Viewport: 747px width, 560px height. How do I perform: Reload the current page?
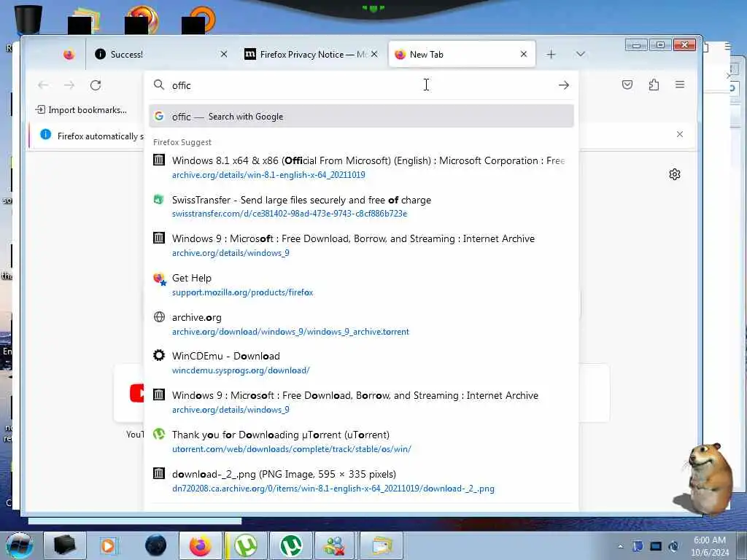[x=96, y=85]
